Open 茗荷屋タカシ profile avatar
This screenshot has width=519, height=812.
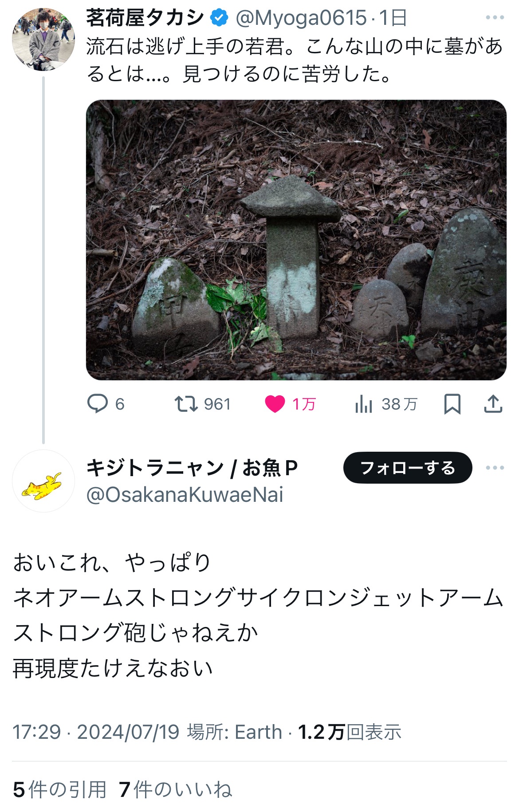(43, 39)
